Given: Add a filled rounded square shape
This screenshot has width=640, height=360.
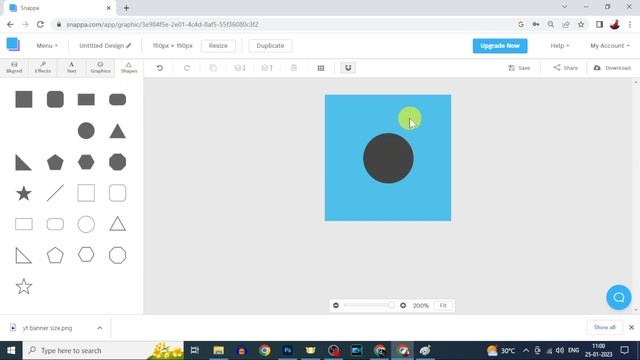Looking at the screenshot, I should [55, 100].
